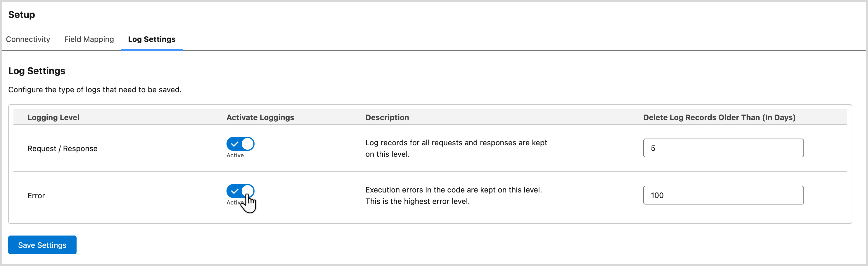Click Save Settings
Viewport: 868px width, 266px height.
42,245
